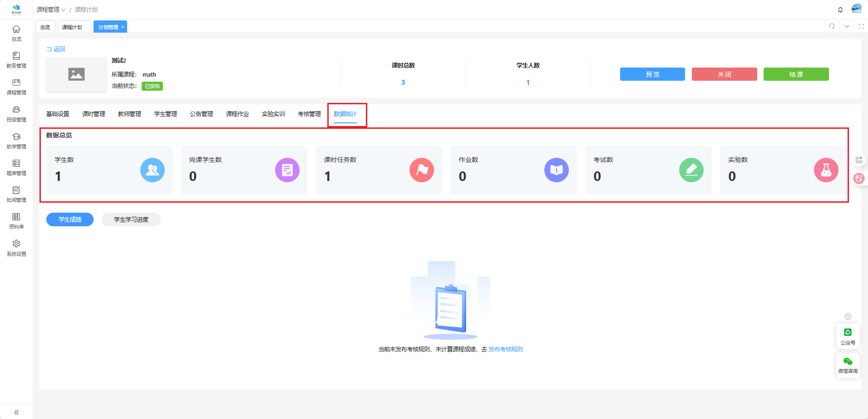Follow the 发布考核规则 link
868x419 pixels.
505,349
